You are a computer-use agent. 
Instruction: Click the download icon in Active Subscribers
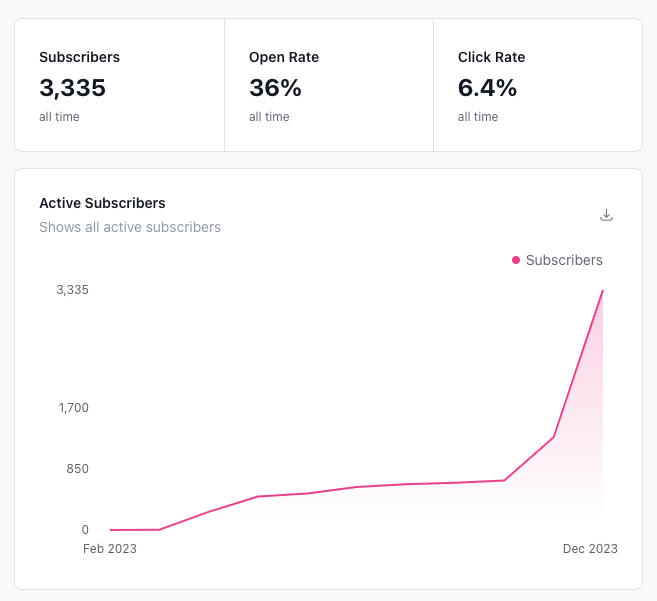click(x=606, y=215)
